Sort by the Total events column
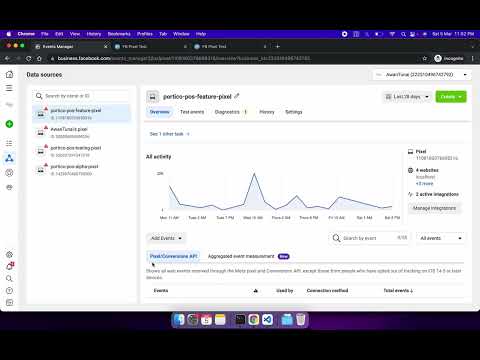Screen dimensions: 480x360 tap(398, 291)
